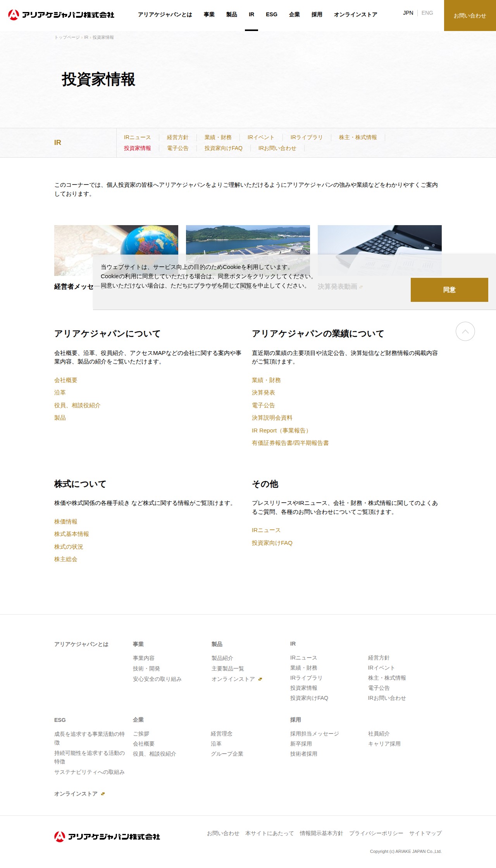Open IR Report（事業報告）link

tap(281, 431)
